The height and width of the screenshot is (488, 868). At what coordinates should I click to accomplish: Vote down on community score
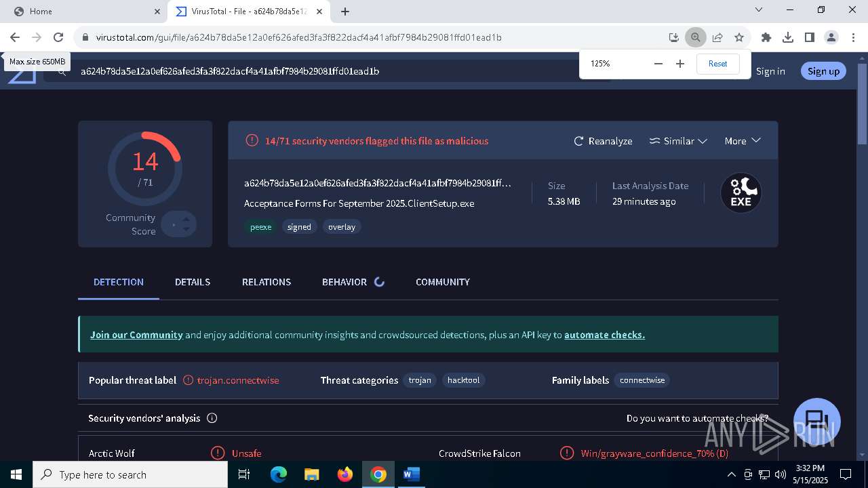click(186, 230)
